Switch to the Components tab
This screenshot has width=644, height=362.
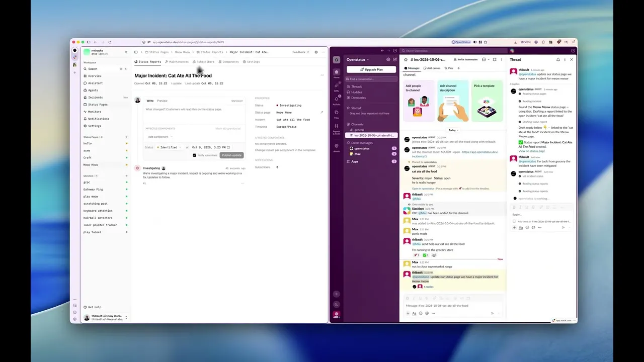coord(228,62)
